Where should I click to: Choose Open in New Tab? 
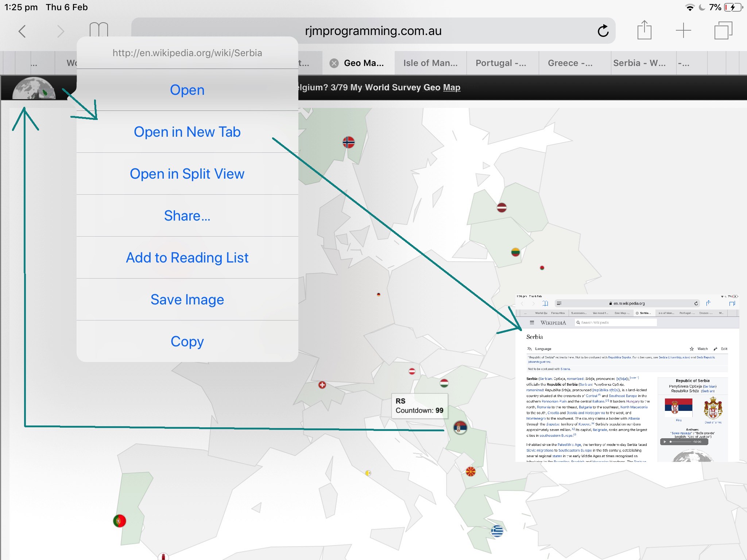click(187, 132)
